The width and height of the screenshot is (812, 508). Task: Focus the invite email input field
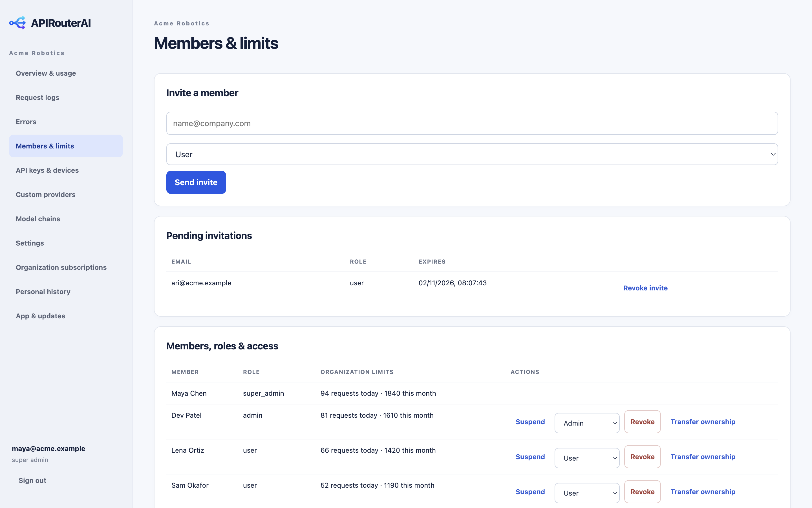click(472, 123)
